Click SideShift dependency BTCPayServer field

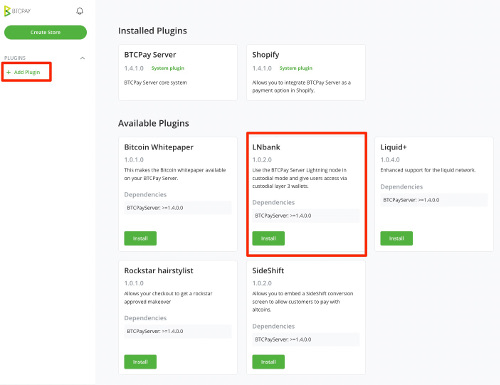pos(306,339)
